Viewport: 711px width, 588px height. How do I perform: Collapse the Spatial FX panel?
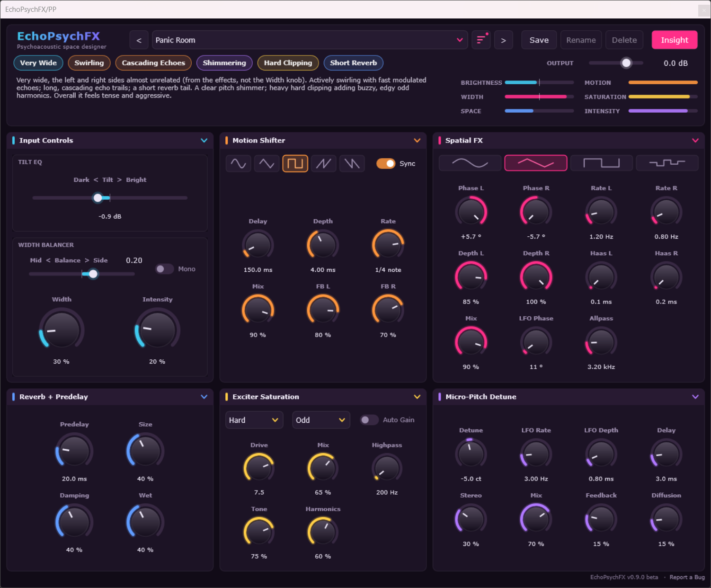click(x=695, y=141)
